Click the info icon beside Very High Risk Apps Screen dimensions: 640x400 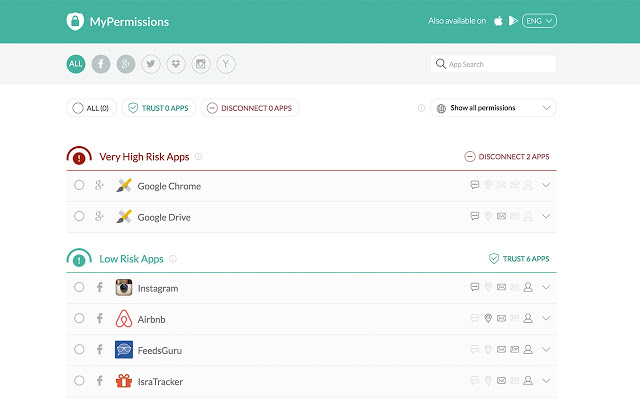tap(199, 156)
